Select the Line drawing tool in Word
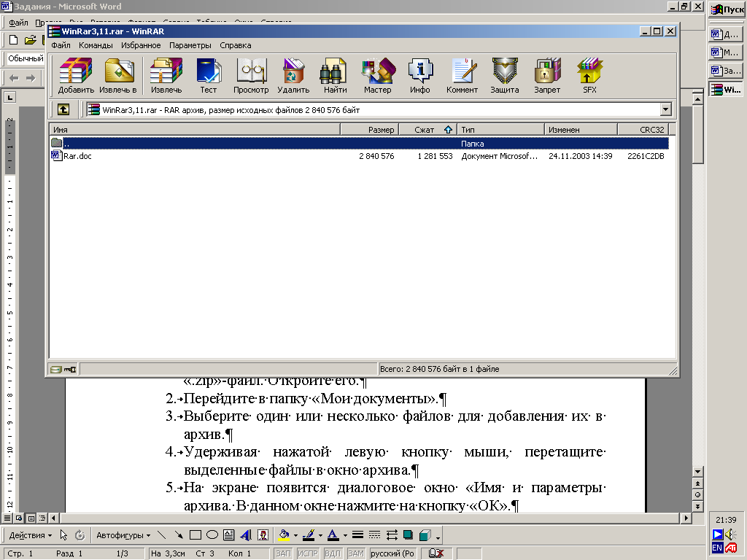747x560 pixels. coord(161,535)
